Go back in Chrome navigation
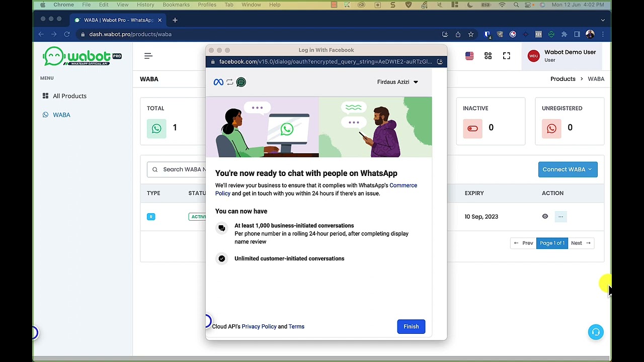This screenshot has width=644, height=362. pyautogui.click(x=41, y=34)
